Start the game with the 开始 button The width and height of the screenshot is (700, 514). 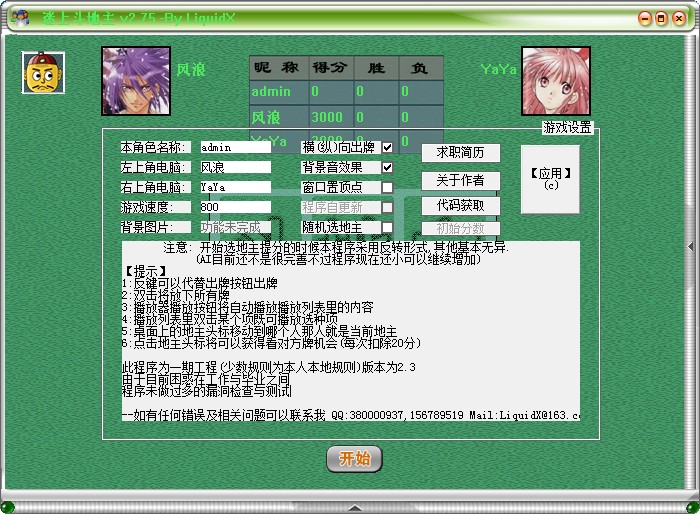click(x=354, y=459)
